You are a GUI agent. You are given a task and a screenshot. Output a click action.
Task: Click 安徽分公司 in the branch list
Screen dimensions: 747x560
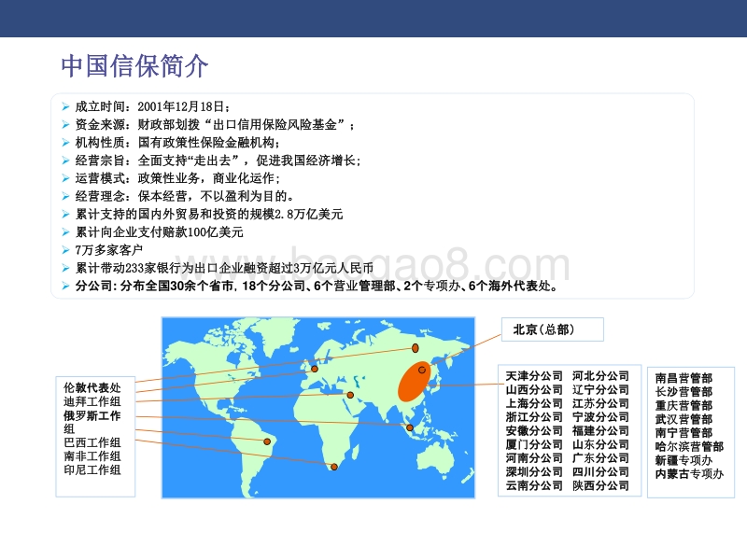click(x=534, y=431)
